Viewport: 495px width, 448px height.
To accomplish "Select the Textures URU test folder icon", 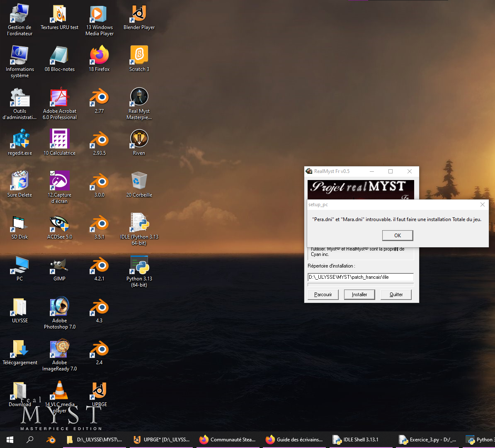I will click(59, 17).
